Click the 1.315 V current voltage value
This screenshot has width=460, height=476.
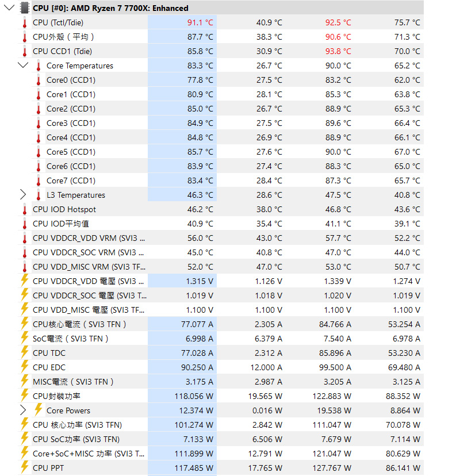[x=200, y=282]
